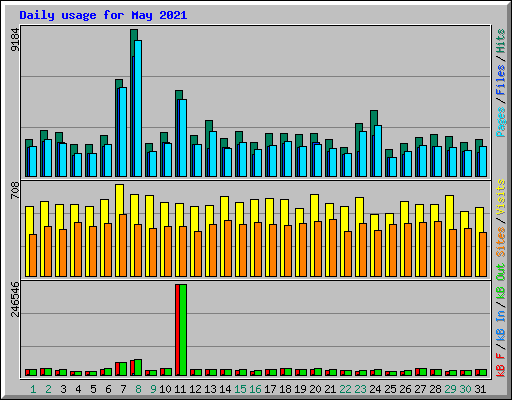The image size is (512, 400).
Task: Select the 'Visits' legend label
Action: coord(501,197)
